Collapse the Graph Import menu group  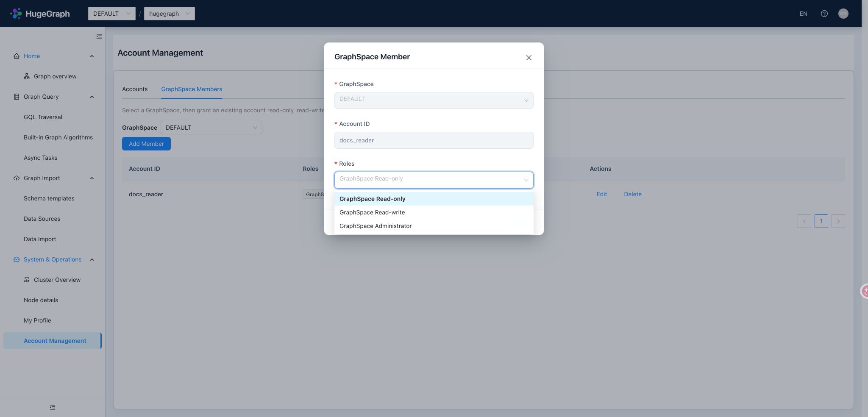92,178
